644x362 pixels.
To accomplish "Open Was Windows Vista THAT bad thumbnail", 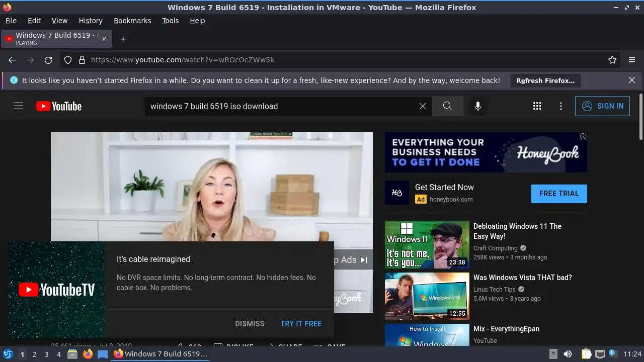I will [x=427, y=296].
